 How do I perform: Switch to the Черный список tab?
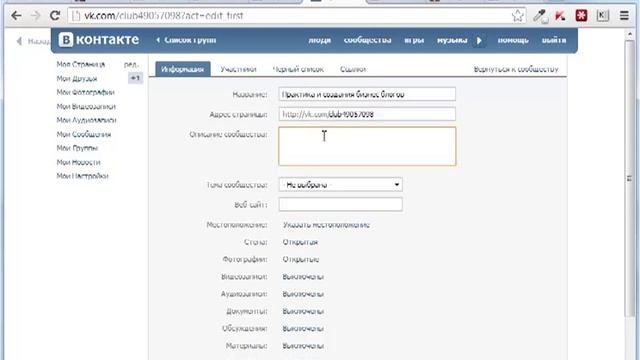tap(298, 69)
